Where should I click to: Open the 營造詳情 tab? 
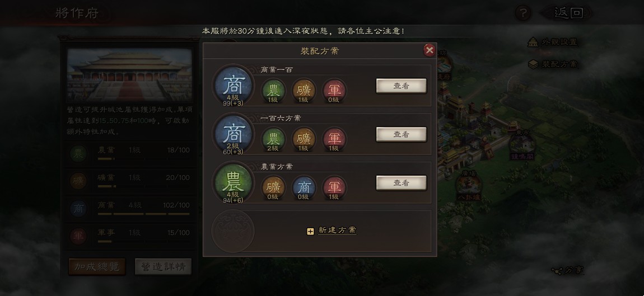point(163,266)
